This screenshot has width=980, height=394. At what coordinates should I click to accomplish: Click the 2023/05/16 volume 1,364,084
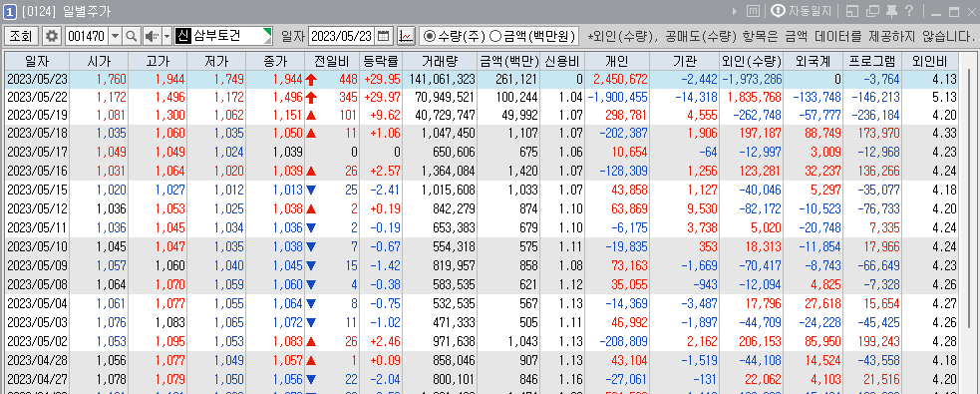448,171
